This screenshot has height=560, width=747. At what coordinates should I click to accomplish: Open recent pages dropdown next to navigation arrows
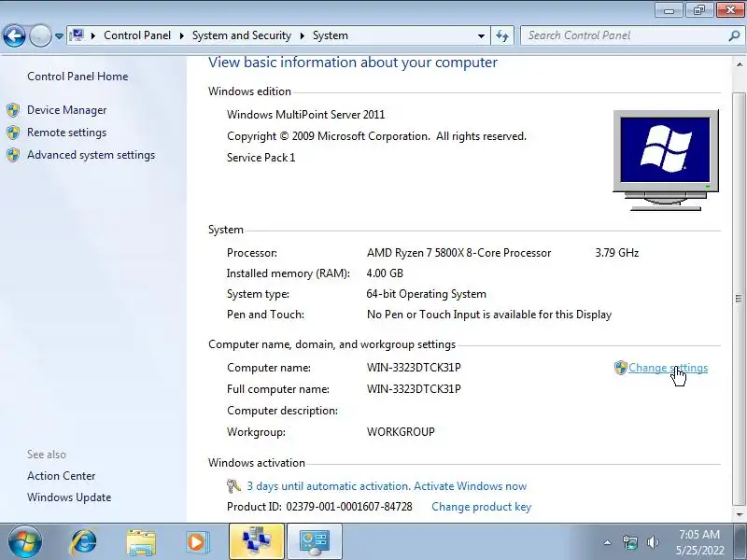tap(59, 36)
